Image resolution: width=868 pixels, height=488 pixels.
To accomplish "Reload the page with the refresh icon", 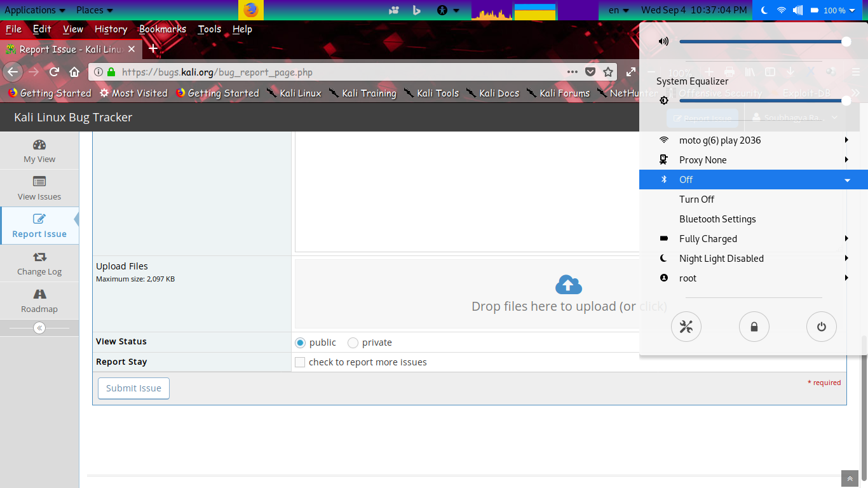I will (x=55, y=72).
